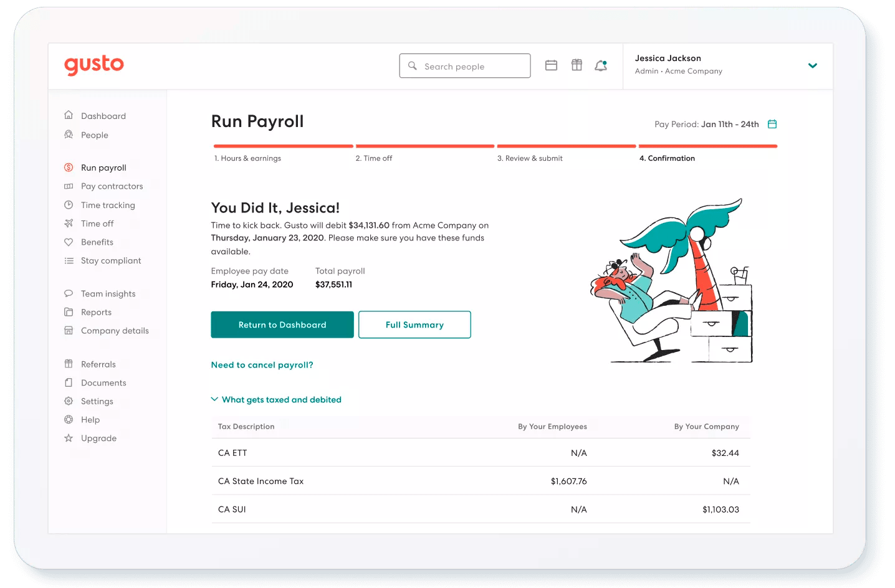Select the Benefits heart icon

(69, 242)
